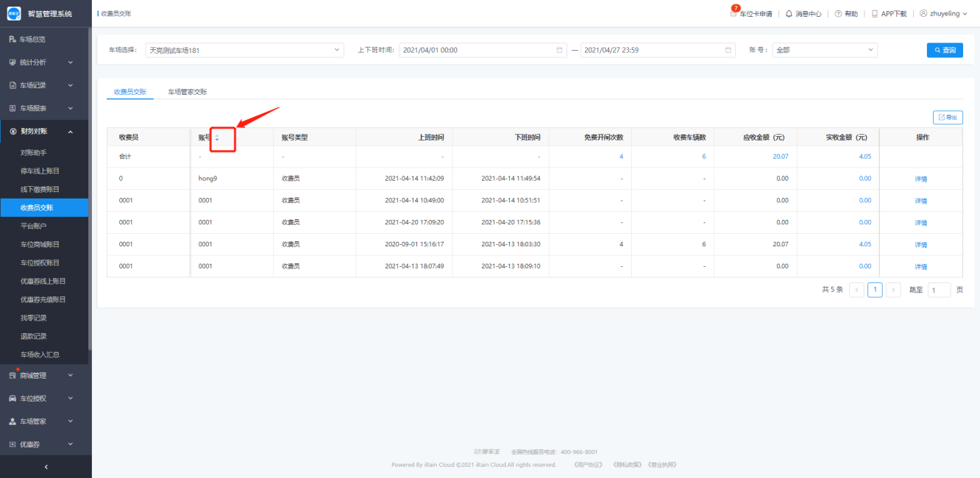Select page 1 in pagination
Screen dimensions: 980x478
pos(875,290)
